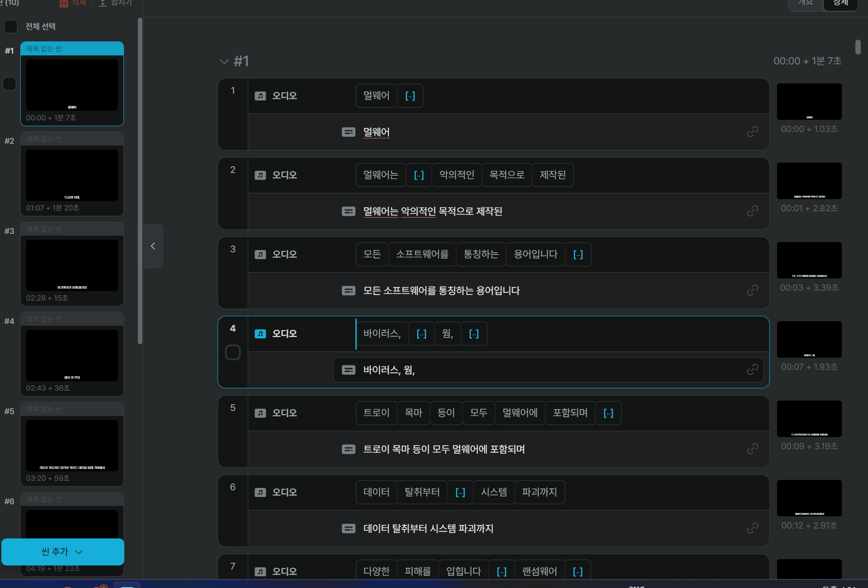Click subtitle icon beside '트로이 목마 등이' caption
This screenshot has height=588, width=868.
pyautogui.click(x=349, y=449)
